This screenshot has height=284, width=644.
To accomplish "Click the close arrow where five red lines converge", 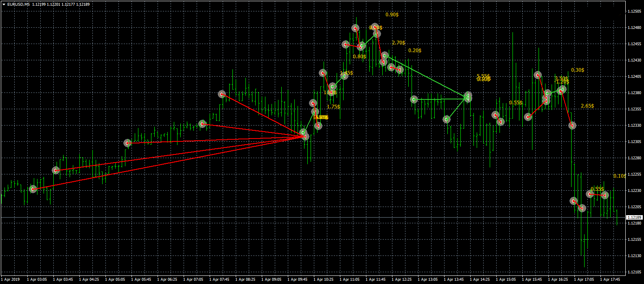I will (x=305, y=137).
